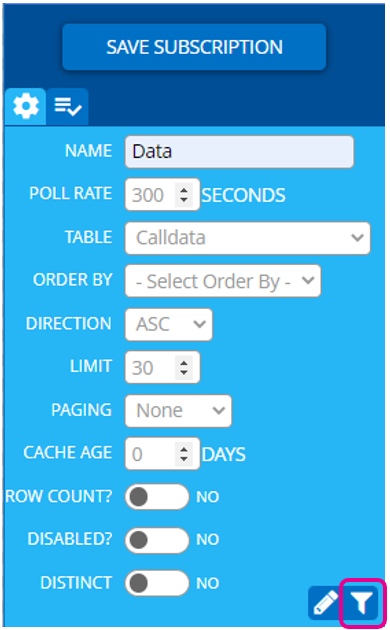Open the Direction ASC dropdown

click(169, 324)
